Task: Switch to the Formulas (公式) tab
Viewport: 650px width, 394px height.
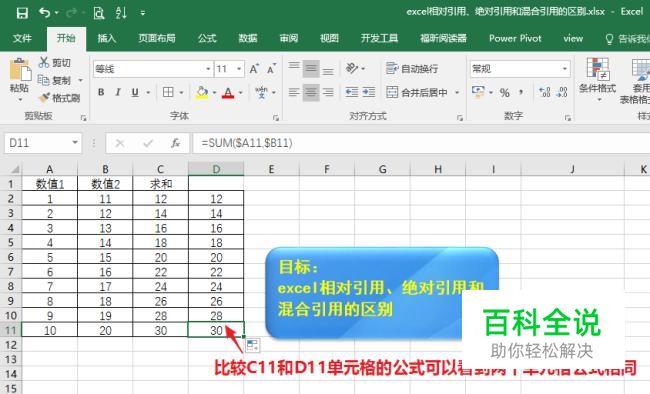Action: pyautogui.click(x=207, y=39)
